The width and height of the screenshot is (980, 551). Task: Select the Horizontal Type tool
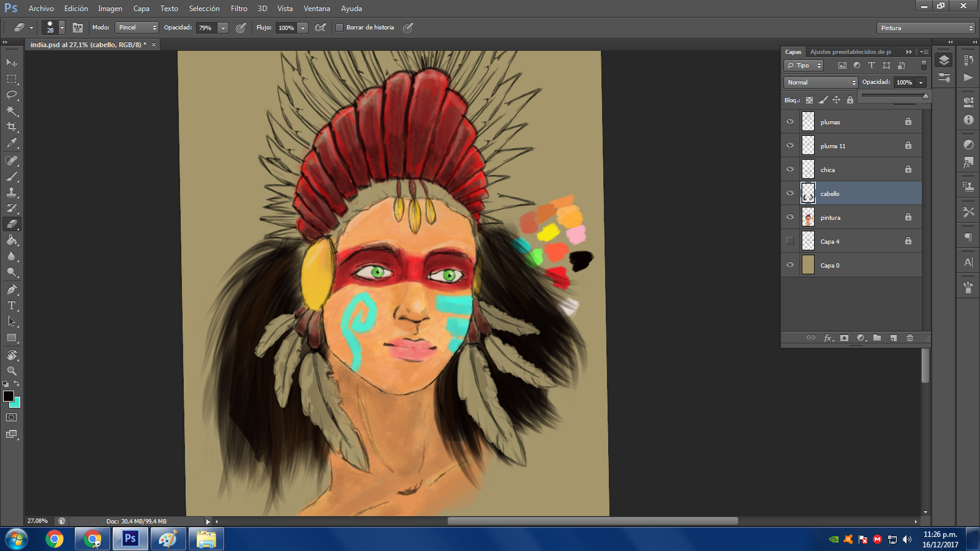(x=12, y=305)
